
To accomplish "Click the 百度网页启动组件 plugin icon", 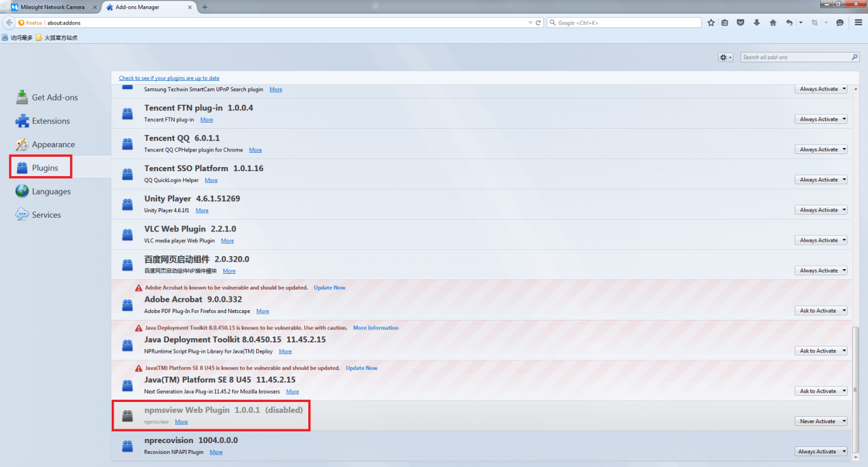I will tap(127, 265).
